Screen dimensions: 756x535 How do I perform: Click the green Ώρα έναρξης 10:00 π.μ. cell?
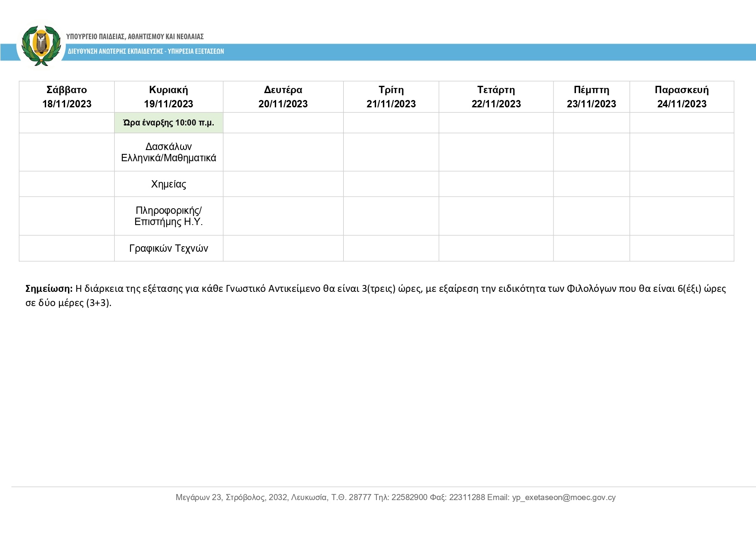(168, 123)
